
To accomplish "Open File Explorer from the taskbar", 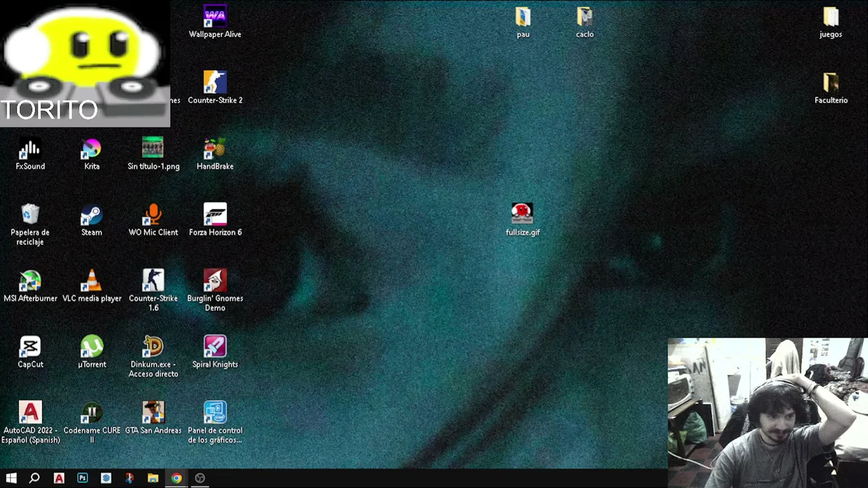I will tap(153, 478).
